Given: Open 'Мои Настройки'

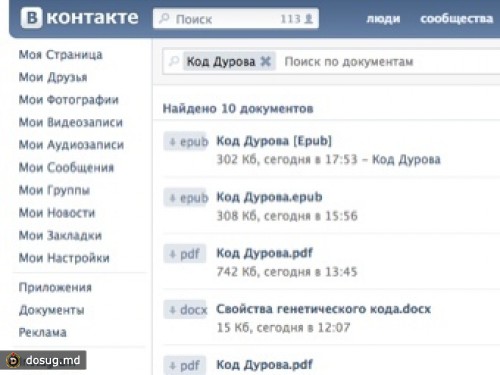Looking at the screenshot, I should coord(64,258).
